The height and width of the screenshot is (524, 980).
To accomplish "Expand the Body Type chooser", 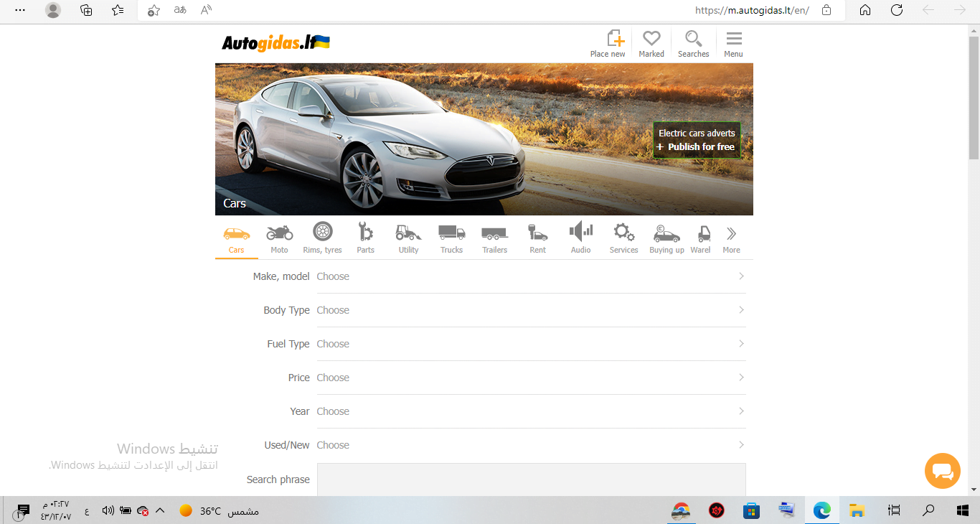I will pyautogui.click(x=531, y=310).
